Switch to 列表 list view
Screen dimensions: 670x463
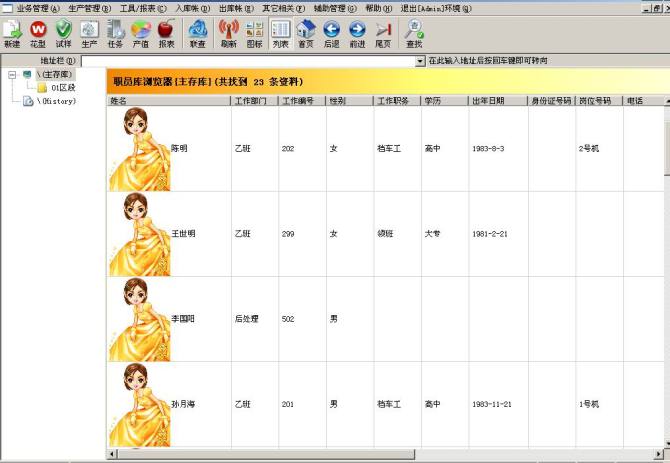pyautogui.click(x=281, y=33)
